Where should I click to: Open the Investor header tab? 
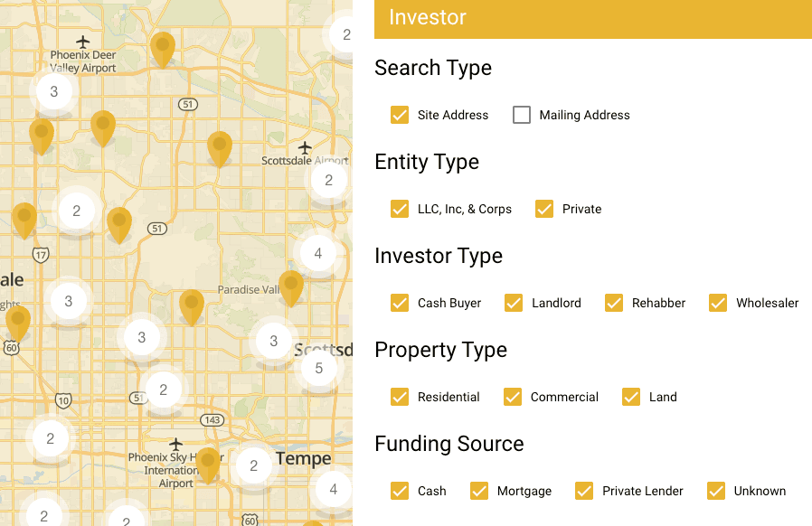(x=428, y=18)
